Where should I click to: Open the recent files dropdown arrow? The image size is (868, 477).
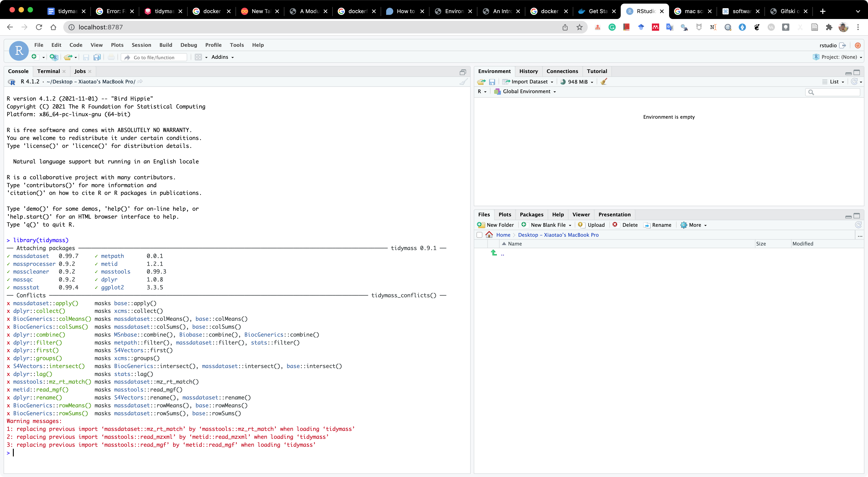(76, 58)
